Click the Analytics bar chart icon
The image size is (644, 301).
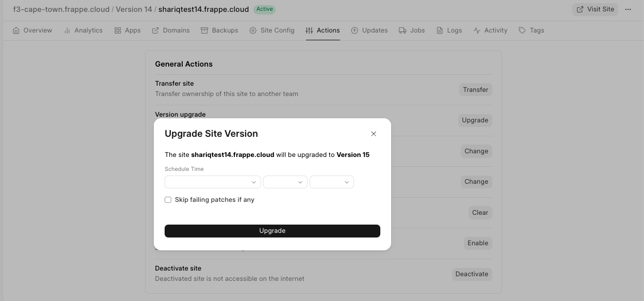(67, 30)
